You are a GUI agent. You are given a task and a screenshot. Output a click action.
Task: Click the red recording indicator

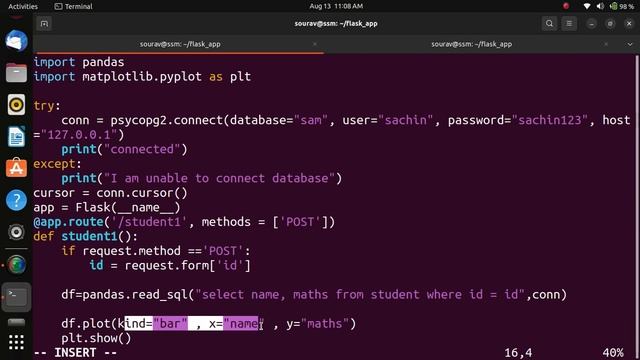pos(566,6)
